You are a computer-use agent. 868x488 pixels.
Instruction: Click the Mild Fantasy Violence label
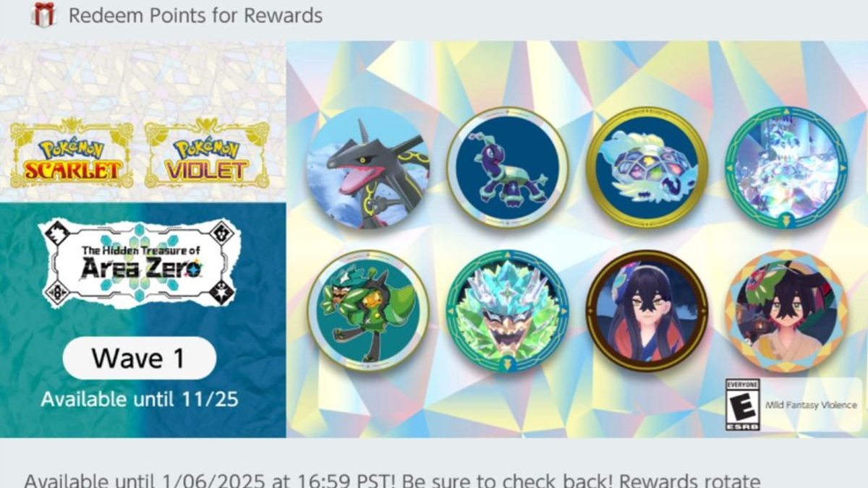click(811, 406)
